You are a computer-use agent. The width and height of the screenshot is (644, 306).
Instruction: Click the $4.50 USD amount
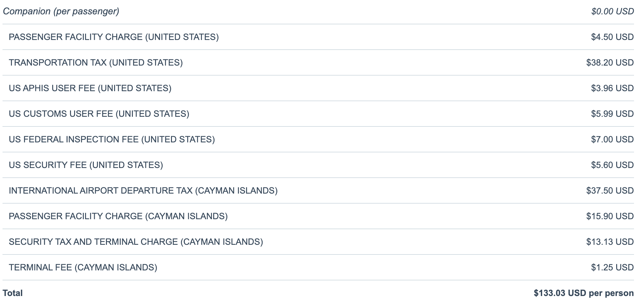tap(612, 37)
